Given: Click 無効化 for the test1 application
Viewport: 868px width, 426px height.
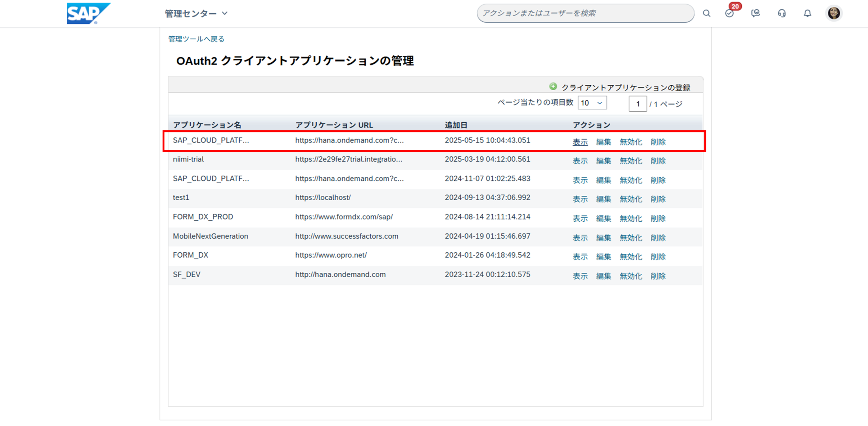Looking at the screenshot, I should pos(631,199).
